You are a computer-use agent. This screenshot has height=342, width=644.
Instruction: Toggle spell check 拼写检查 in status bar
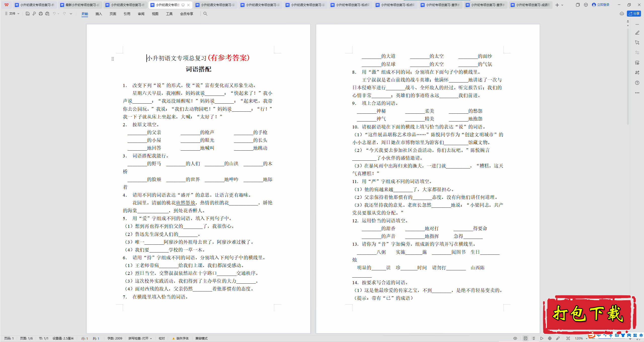click(x=140, y=338)
